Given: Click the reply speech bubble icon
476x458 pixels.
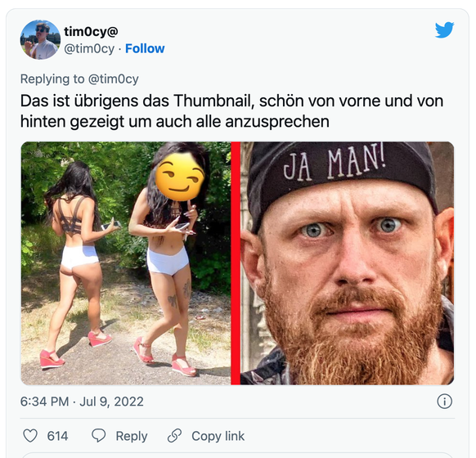Looking at the screenshot, I should pyautogui.click(x=99, y=436).
